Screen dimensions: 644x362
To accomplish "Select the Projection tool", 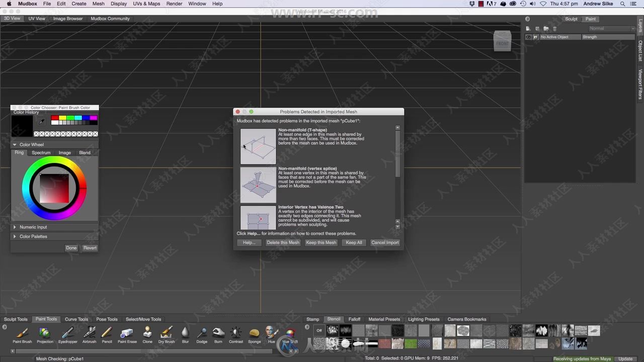I will tap(45, 335).
